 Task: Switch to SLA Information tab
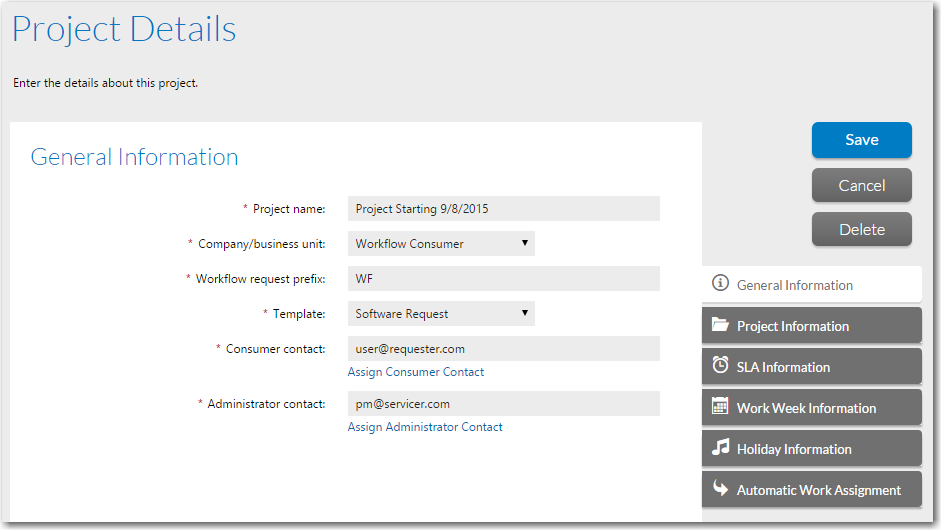click(811, 366)
